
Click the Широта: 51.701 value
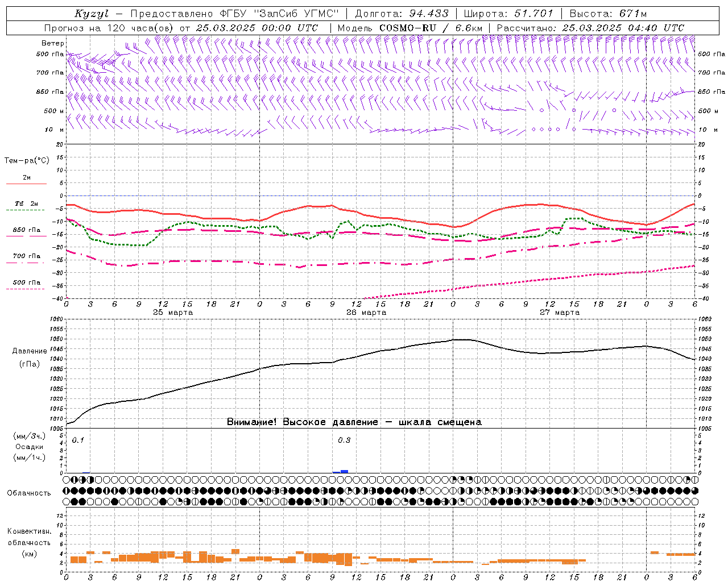508,14
